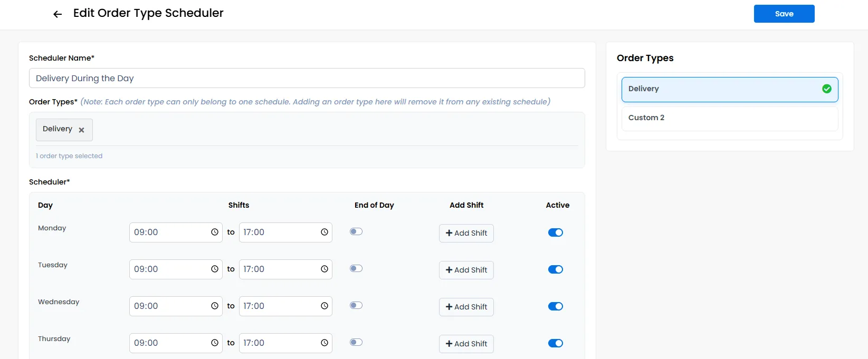Turn off Thursday Active switch
Screen dimensions: 868x359
coord(556,343)
